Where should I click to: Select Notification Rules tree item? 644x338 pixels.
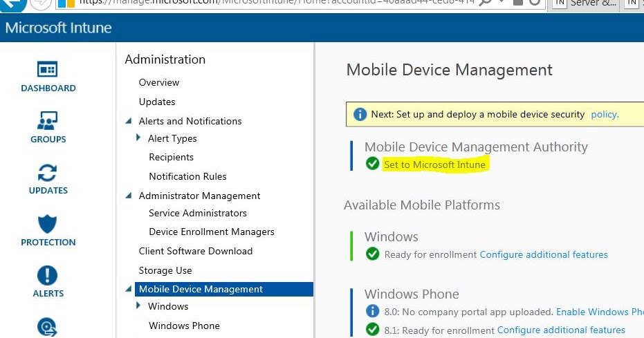187,176
